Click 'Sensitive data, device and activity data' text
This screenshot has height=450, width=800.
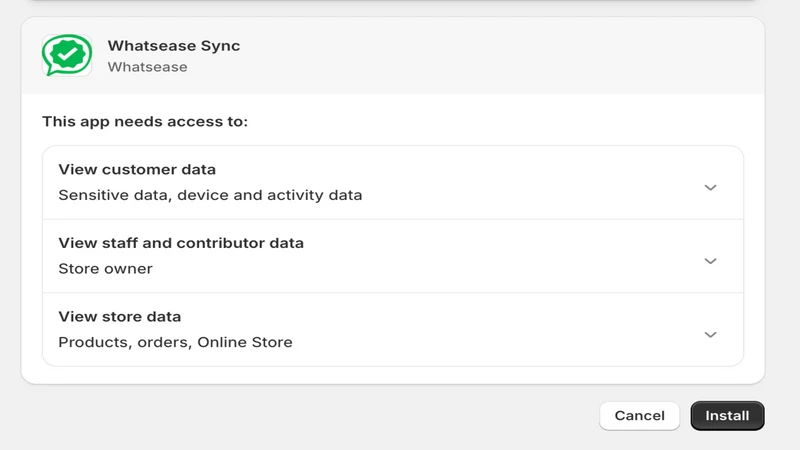(210, 195)
